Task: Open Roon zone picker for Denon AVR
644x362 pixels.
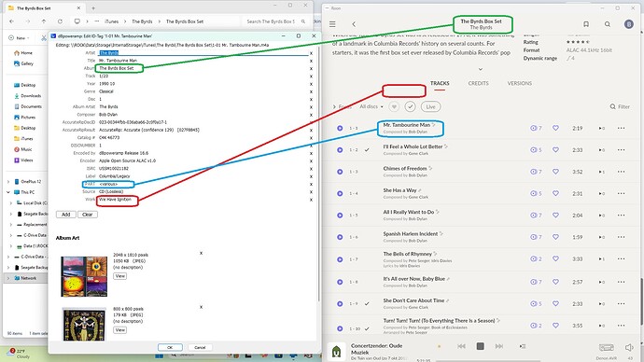Action: [x=607, y=348]
